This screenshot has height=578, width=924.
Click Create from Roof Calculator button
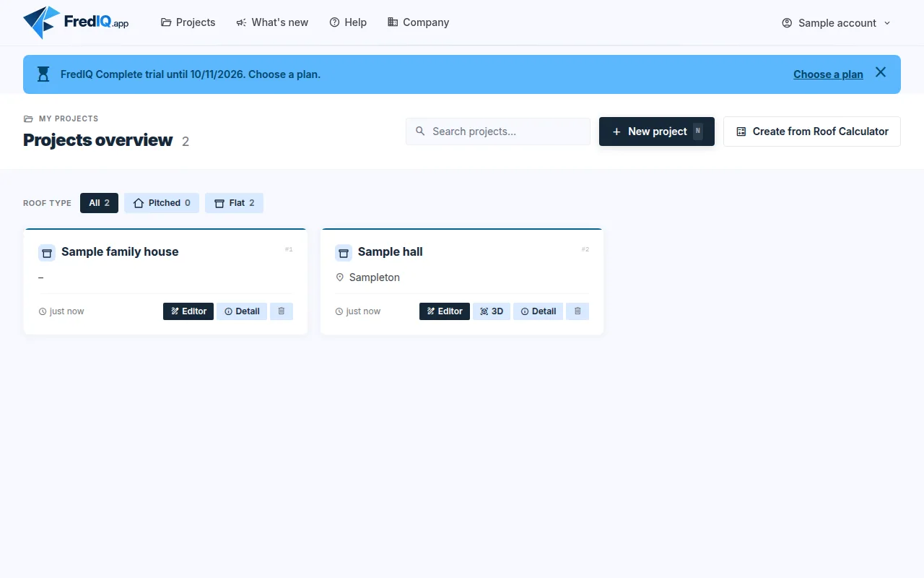812,131
